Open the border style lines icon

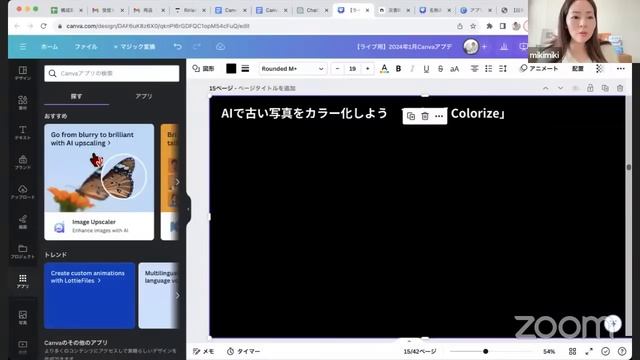point(245,69)
